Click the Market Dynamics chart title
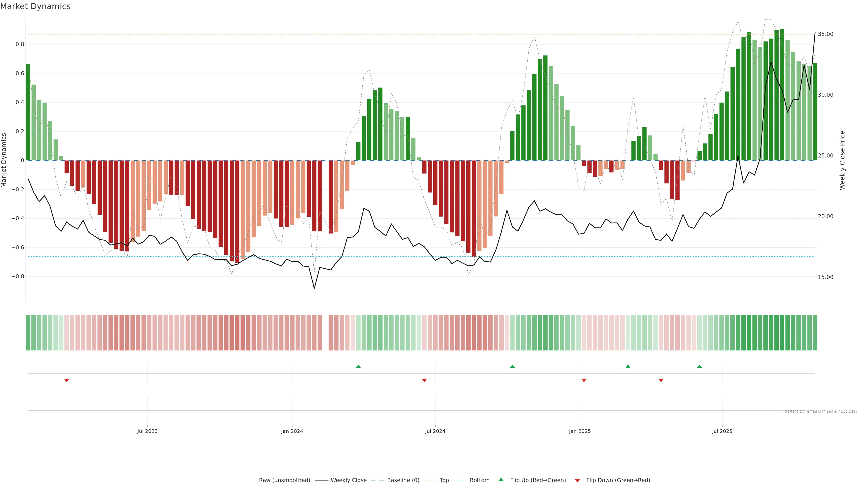Screen dimensions: 868x488 35,6
